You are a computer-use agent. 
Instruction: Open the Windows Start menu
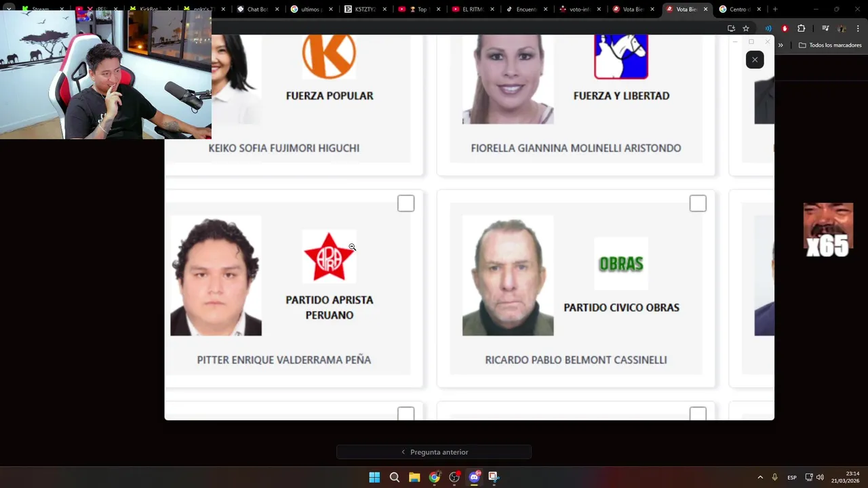point(374,477)
